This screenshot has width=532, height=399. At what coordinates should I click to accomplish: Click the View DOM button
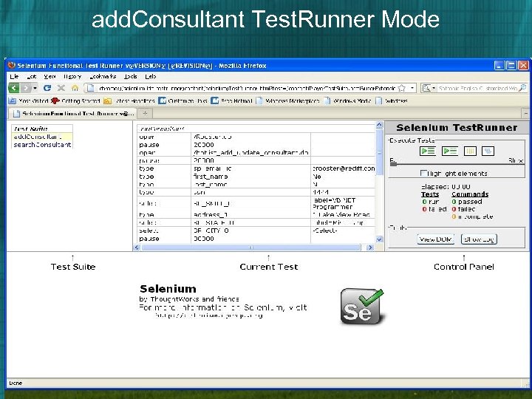(436, 239)
